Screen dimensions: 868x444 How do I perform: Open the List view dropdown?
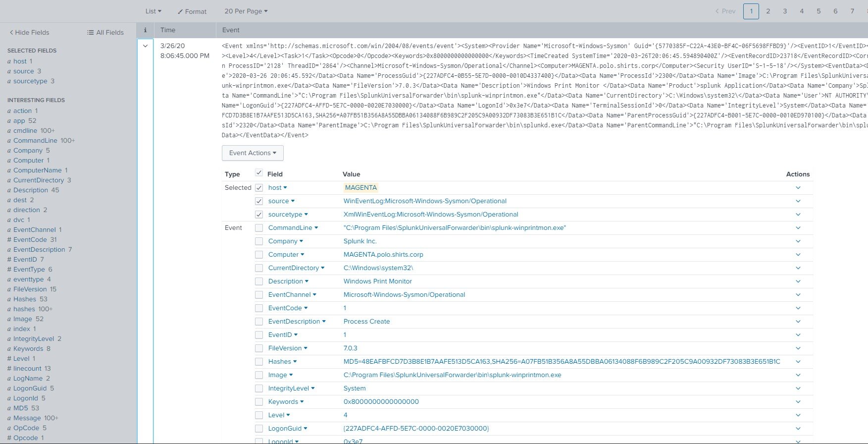pyautogui.click(x=153, y=11)
